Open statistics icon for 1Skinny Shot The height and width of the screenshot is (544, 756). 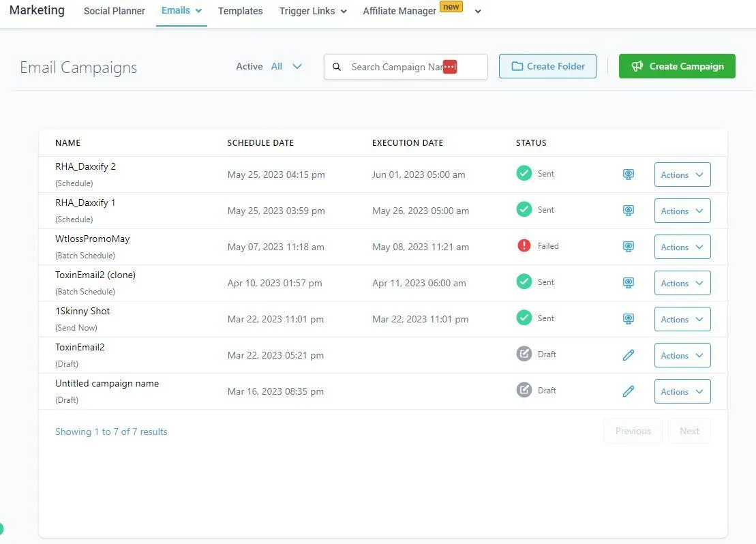tap(628, 319)
